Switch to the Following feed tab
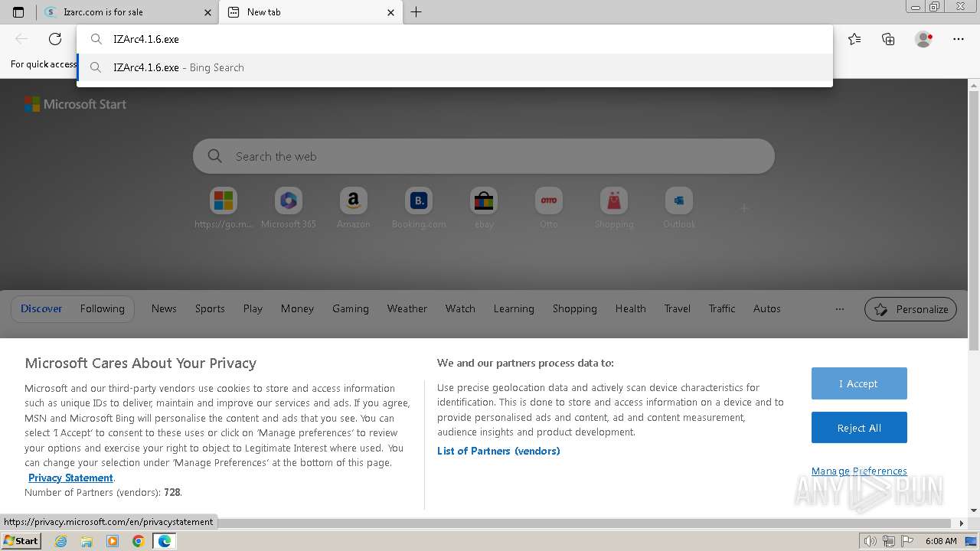This screenshot has width=980, height=551. [102, 308]
